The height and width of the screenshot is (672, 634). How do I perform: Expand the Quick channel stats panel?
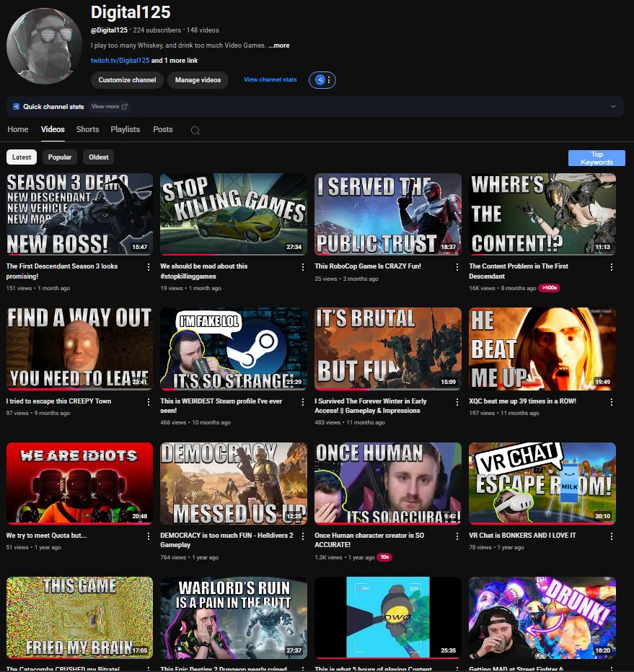[613, 107]
